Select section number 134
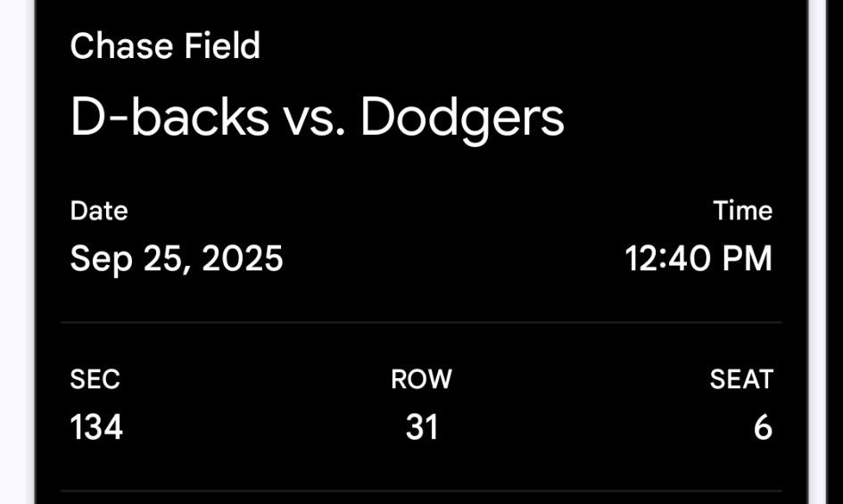Image resolution: width=843 pixels, height=504 pixels. point(96,427)
